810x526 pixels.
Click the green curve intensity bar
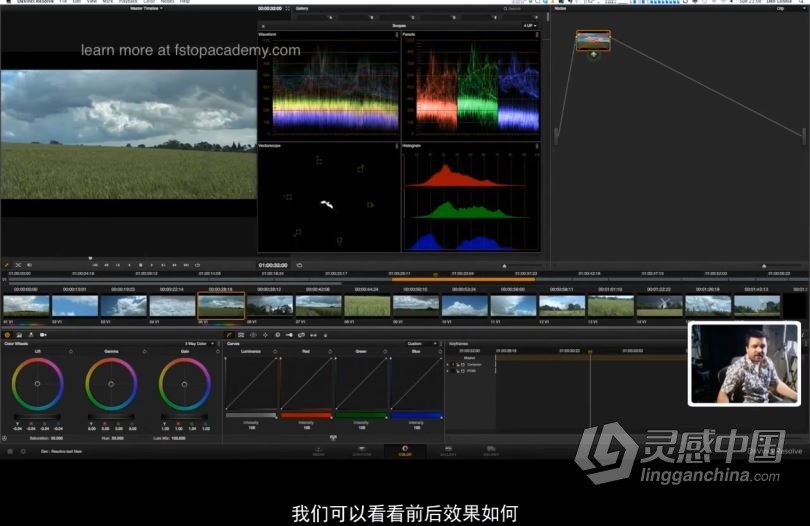click(361, 415)
